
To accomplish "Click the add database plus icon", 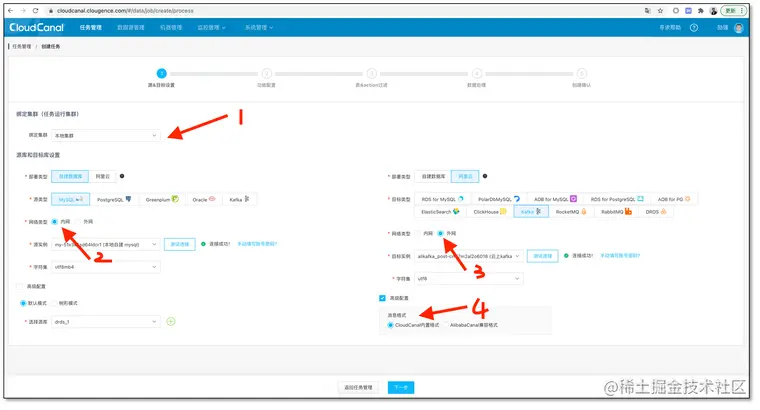I will point(171,321).
